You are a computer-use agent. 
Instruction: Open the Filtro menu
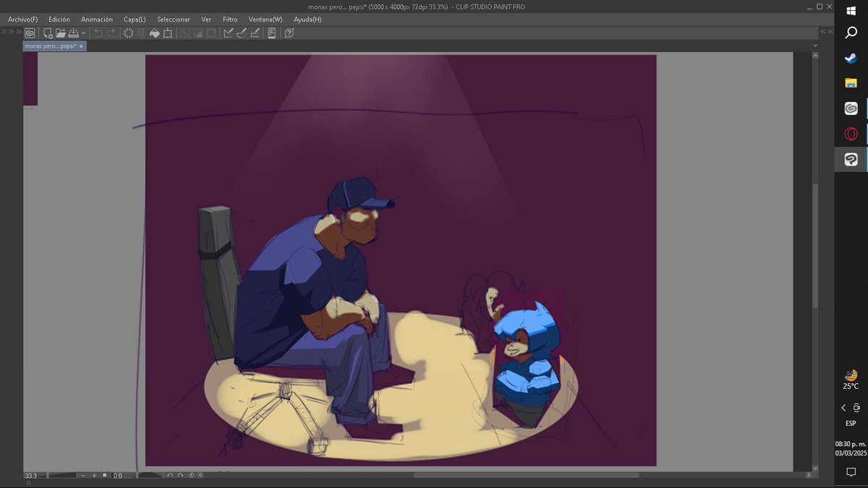230,19
